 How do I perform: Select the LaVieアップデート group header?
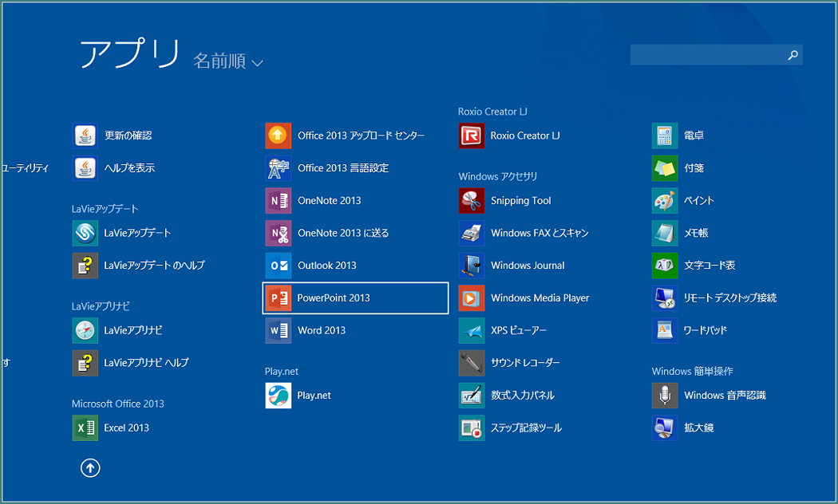(105, 209)
